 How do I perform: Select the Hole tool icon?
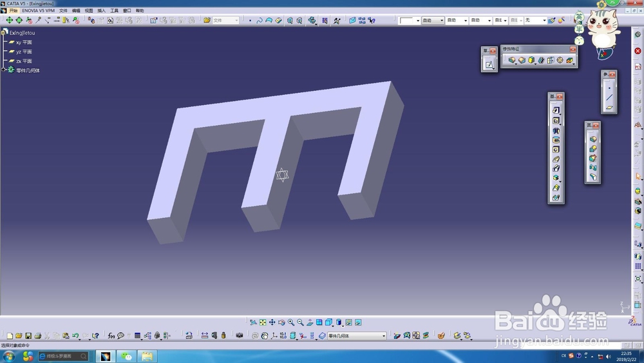[x=556, y=150]
